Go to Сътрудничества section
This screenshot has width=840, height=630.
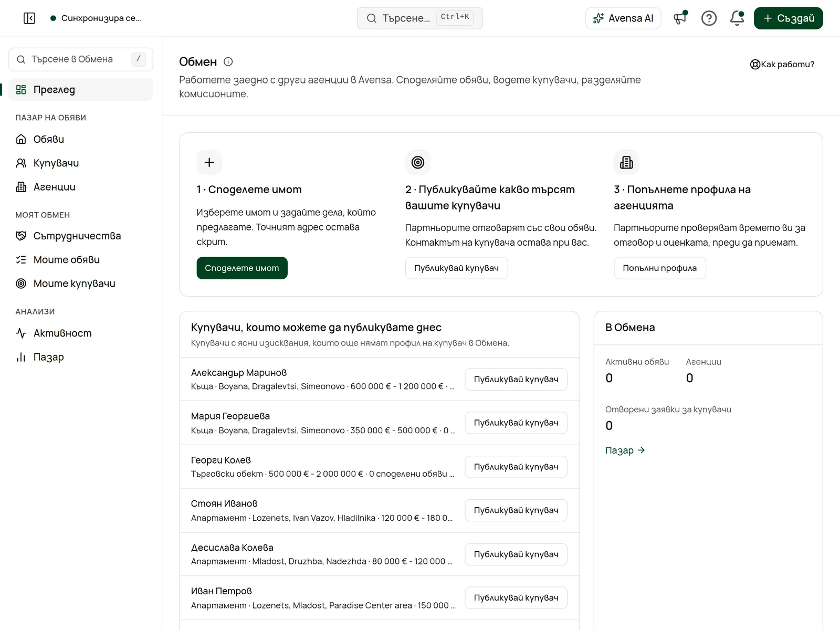point(81,236)
